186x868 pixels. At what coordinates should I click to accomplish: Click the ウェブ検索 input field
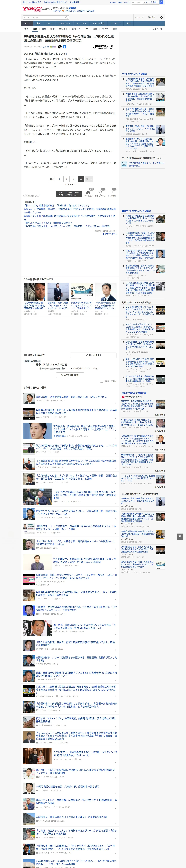point(137,2)
